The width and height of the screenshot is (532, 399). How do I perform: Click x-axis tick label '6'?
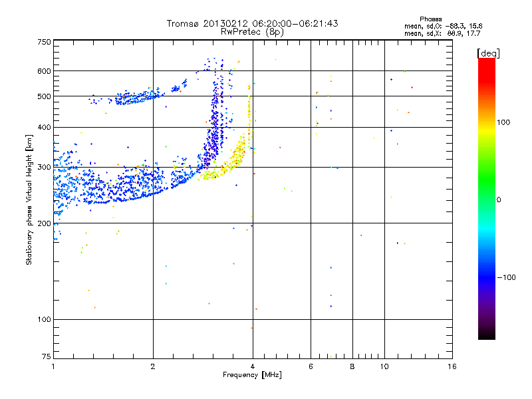(311, 366)
